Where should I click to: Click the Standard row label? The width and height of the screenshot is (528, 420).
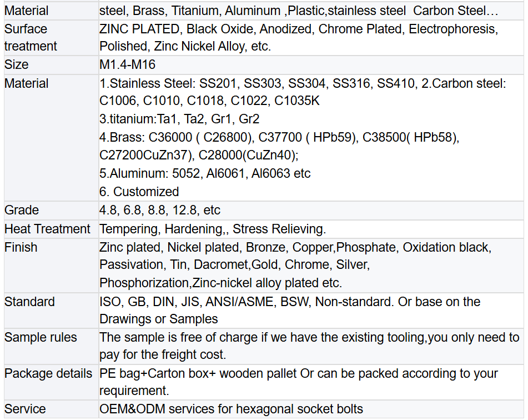point(29,302)
